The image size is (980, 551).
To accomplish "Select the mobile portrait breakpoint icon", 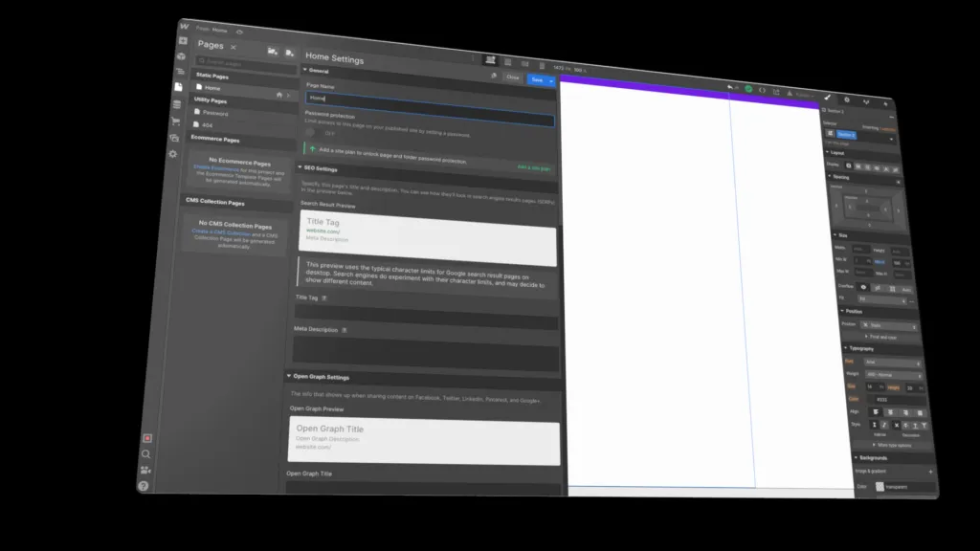I will pos(542,66).
